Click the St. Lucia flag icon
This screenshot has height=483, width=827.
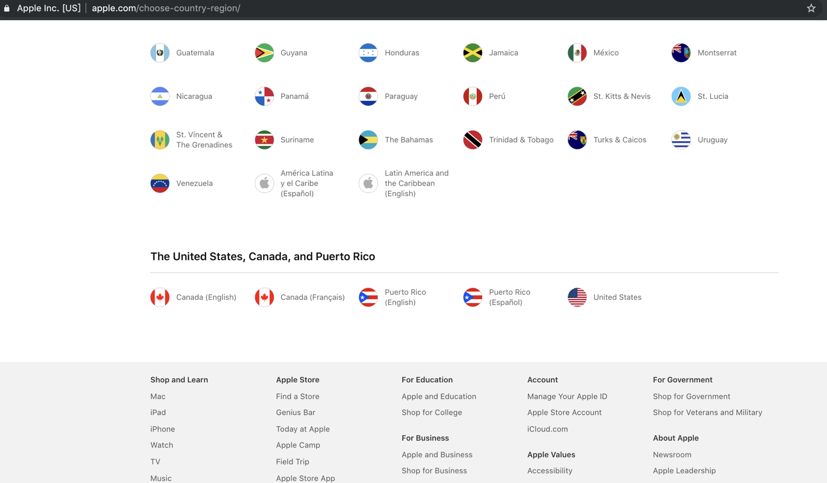(681, 97)
